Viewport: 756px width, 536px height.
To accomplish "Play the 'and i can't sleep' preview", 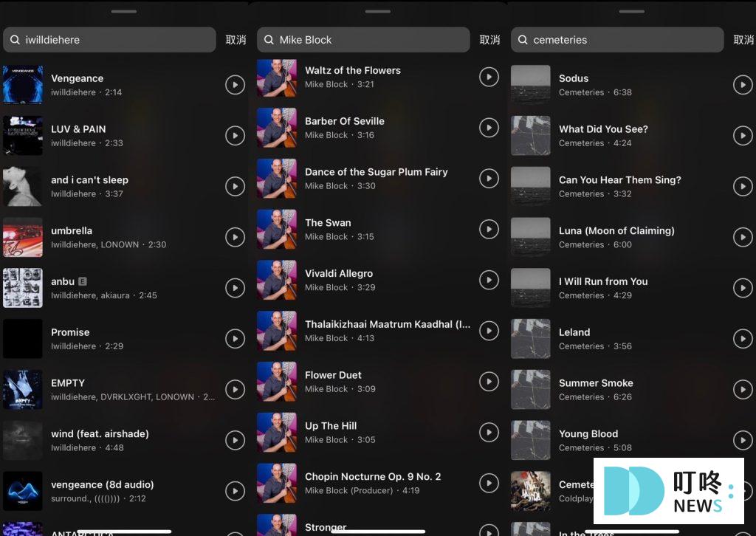I will (x=235, y=187).
